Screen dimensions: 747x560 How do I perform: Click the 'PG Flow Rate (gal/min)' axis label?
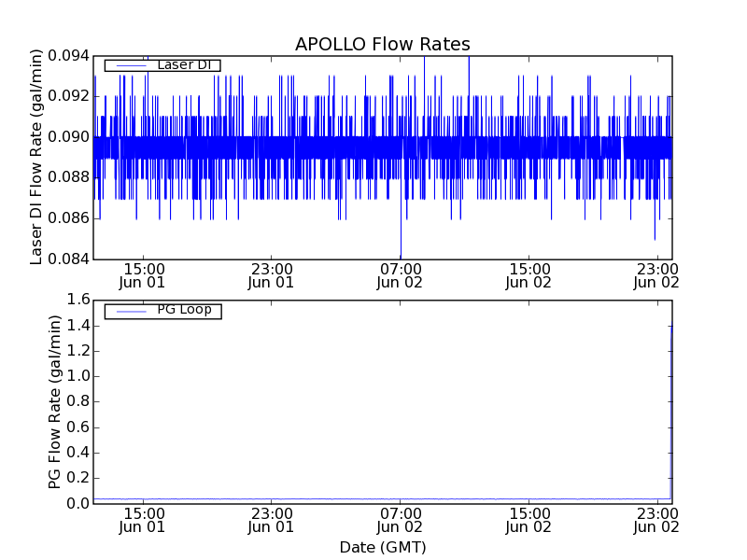point(54,402)
